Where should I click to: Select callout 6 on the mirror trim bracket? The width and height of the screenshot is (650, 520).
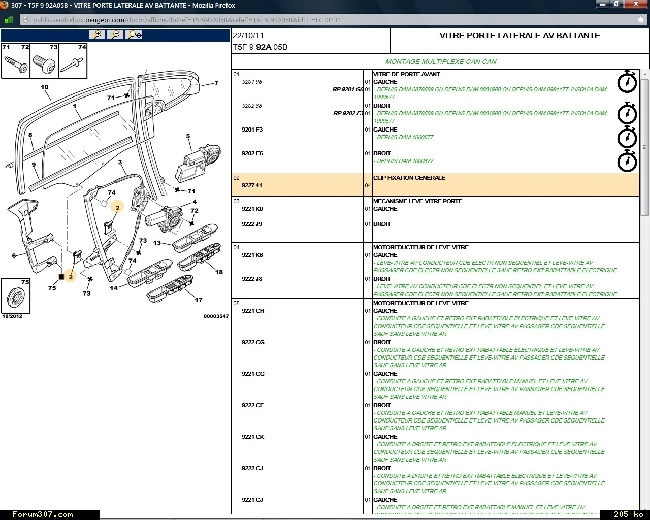[14, 255]
